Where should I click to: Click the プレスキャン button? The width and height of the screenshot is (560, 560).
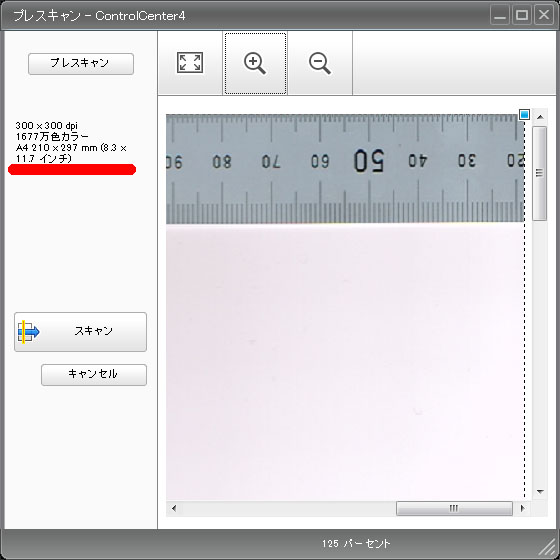coord(81,64)
